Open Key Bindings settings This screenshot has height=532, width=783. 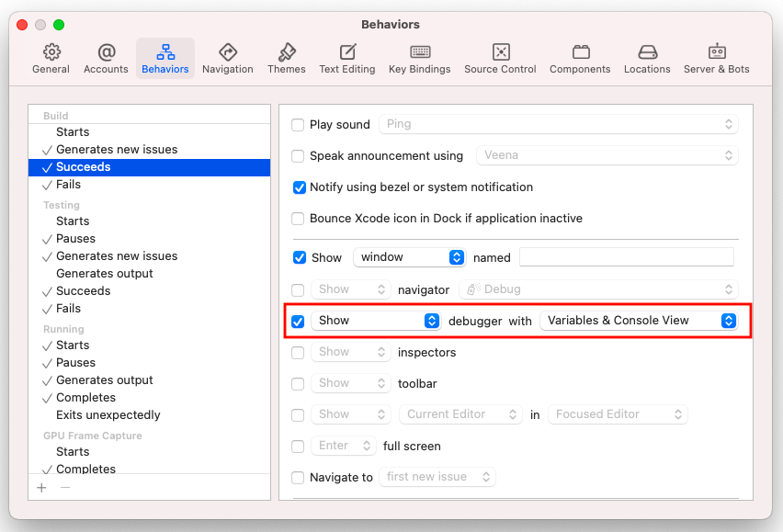point(419,57)
